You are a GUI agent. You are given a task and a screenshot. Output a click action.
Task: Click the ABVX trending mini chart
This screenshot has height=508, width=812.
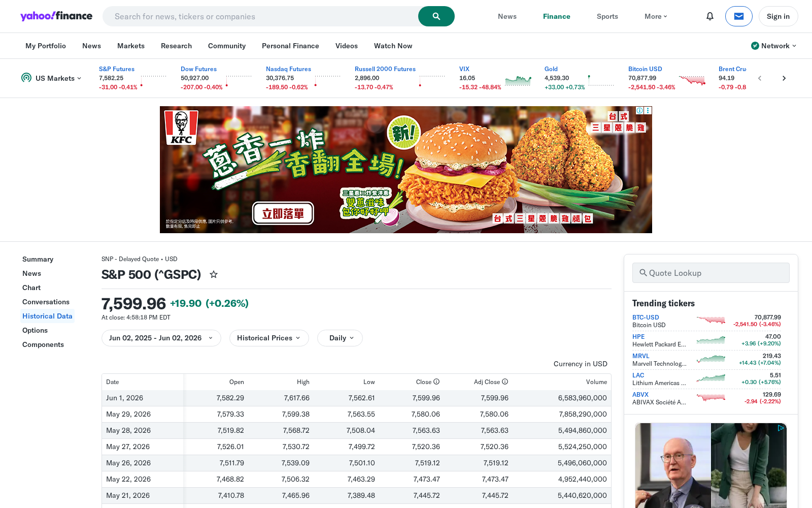pos(711,398)
